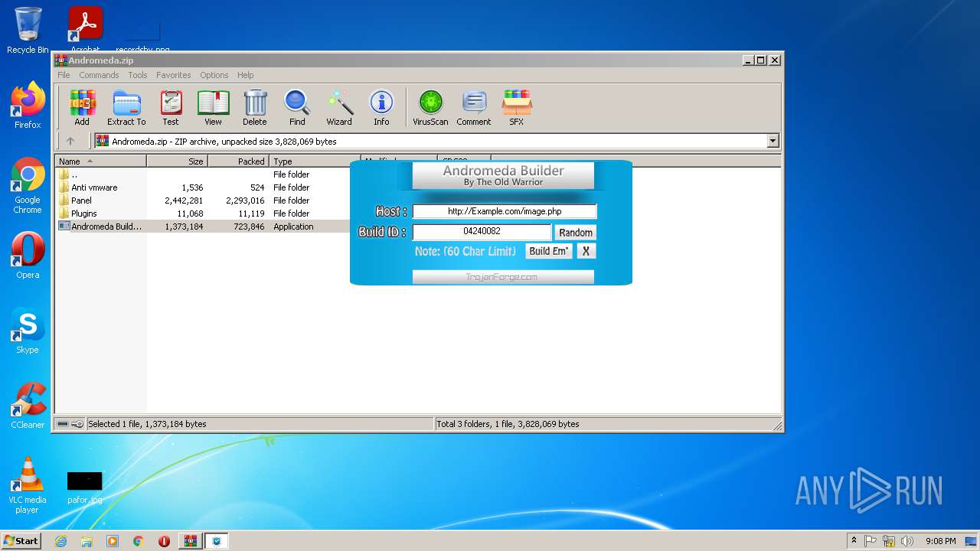Click the Add toolbar icon in WinRAR
The image size is (980, 551).
pyautogui.click(x=82, y=107)
